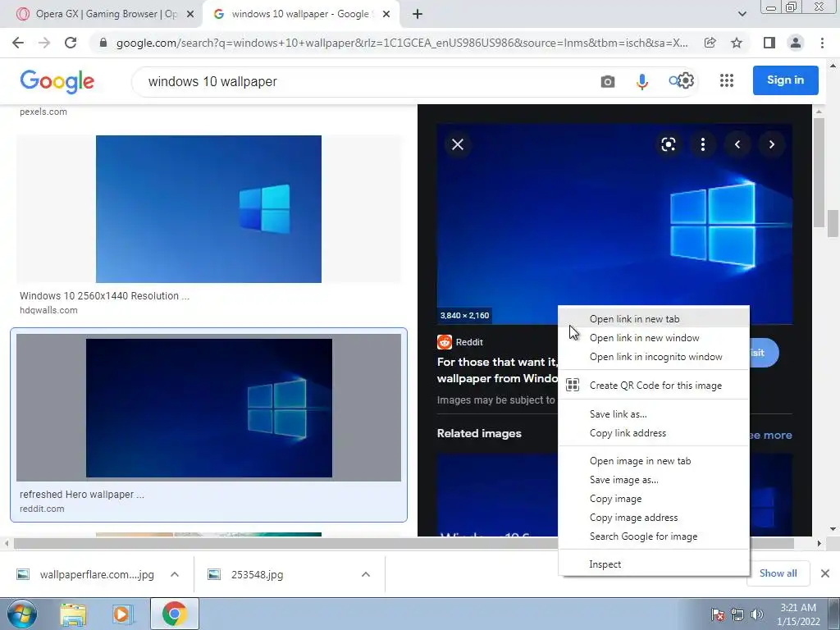The image size is (840, 630).
Task: Click the Google logo
Action: (57, 81)
